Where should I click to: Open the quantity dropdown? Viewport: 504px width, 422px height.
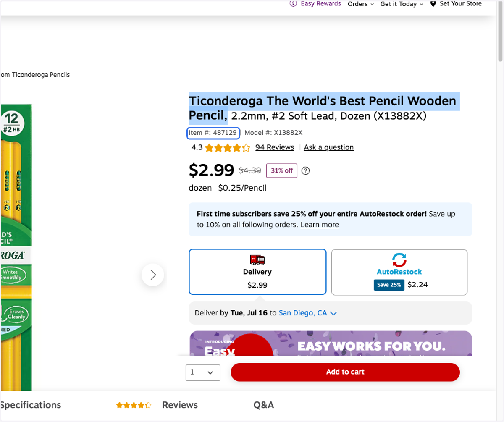pyautogui.click(x=203, y=372)
